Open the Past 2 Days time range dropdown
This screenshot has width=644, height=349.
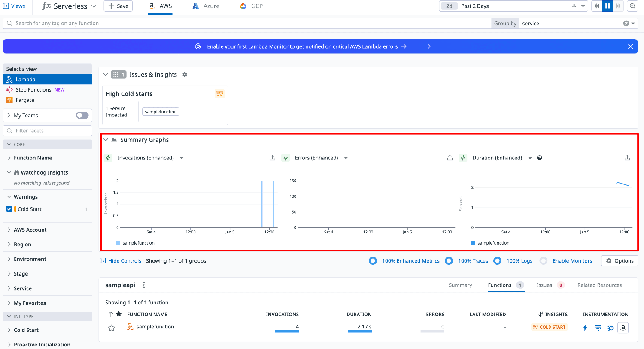(513, 6)
